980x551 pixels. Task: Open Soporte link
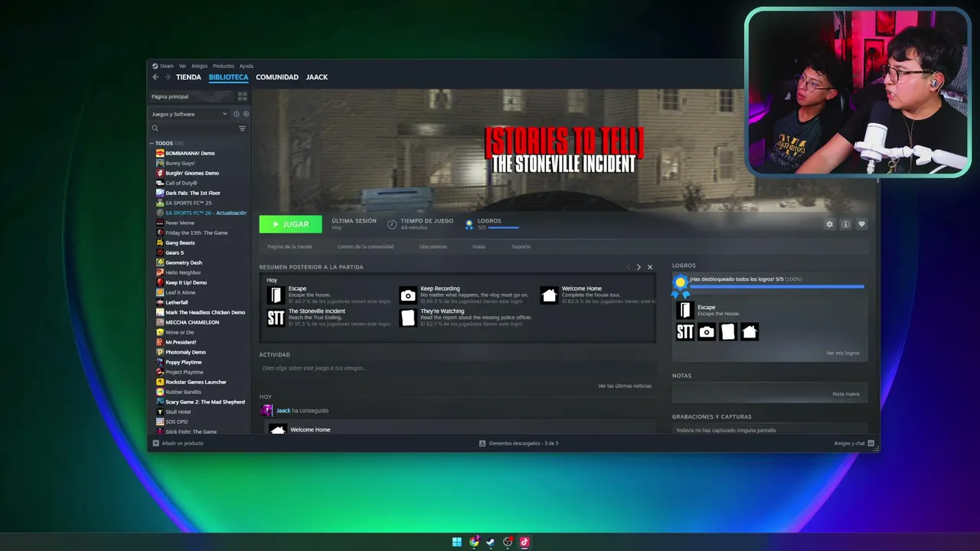click(521, 246)
